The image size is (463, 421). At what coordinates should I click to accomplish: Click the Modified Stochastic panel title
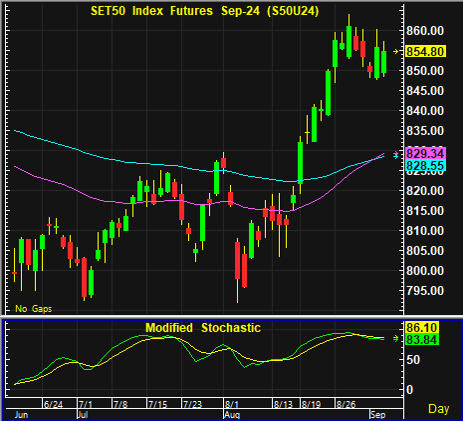pos(203,328)
